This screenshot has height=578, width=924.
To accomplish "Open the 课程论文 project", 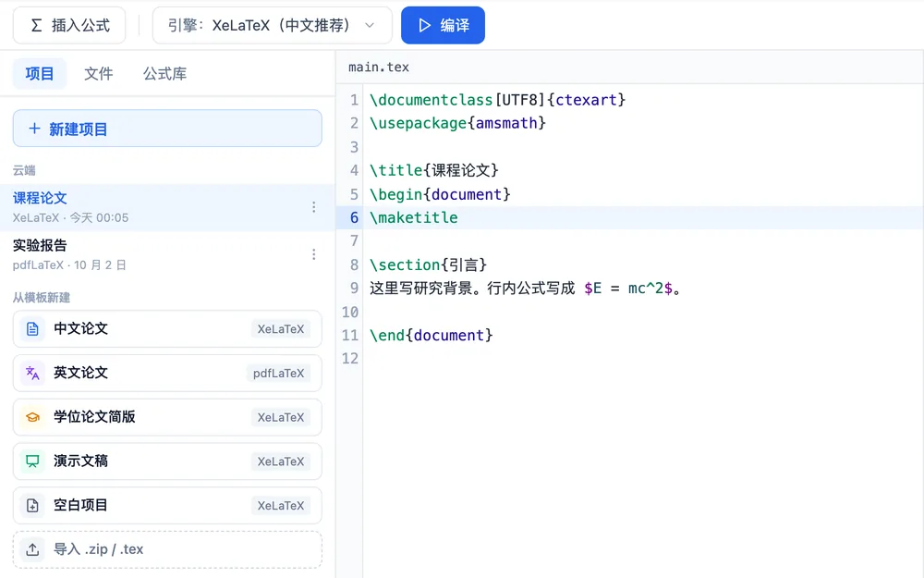I will point(167,207).
